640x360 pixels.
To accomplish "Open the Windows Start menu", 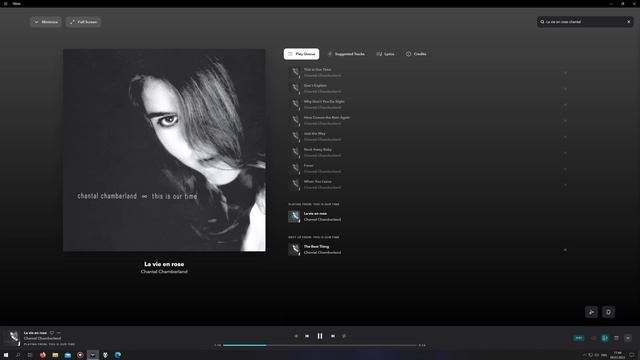I will (x=6, y=355).
